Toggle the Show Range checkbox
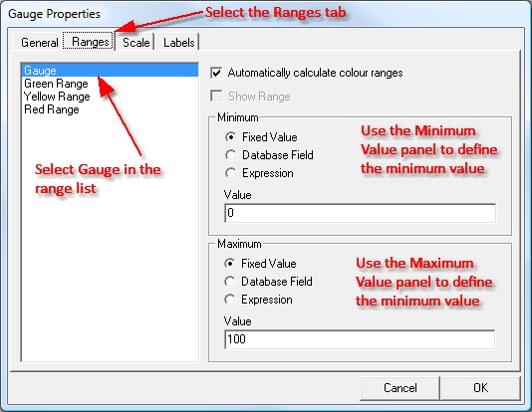 coord(216,97)
